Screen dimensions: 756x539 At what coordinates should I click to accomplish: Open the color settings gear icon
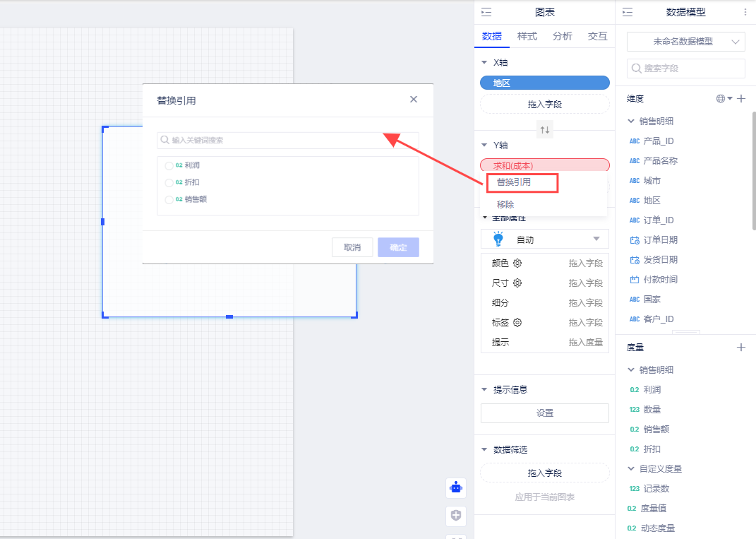coord(517,263)
